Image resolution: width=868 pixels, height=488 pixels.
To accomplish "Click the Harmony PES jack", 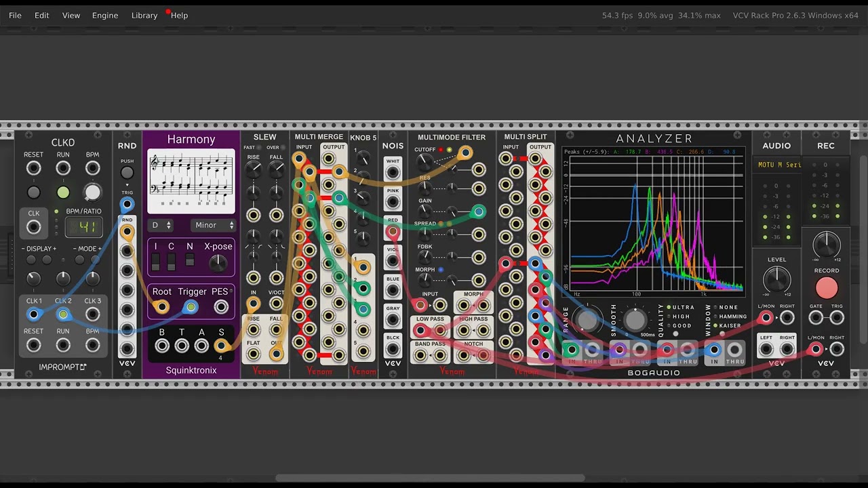I will pyautogui.click(x=221, y=307).
